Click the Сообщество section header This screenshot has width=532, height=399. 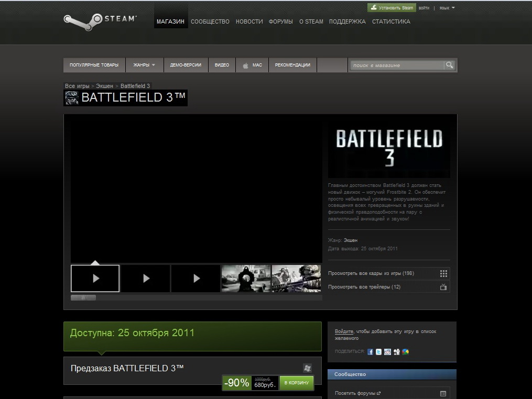click(392, 374)
